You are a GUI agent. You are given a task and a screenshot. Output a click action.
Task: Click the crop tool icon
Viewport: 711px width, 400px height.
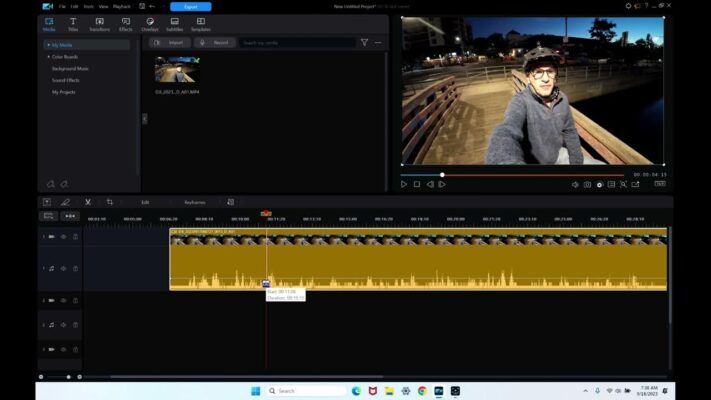[x=110, y=202]
